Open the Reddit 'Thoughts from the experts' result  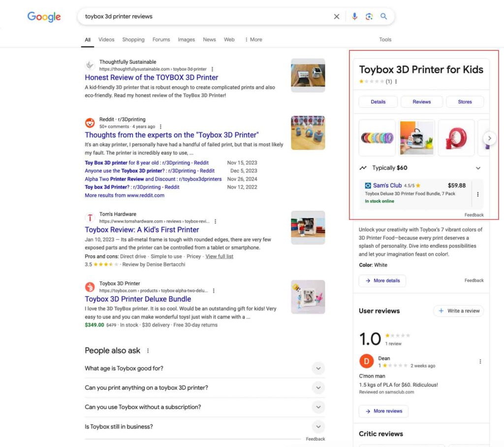(x=172, y=135)
